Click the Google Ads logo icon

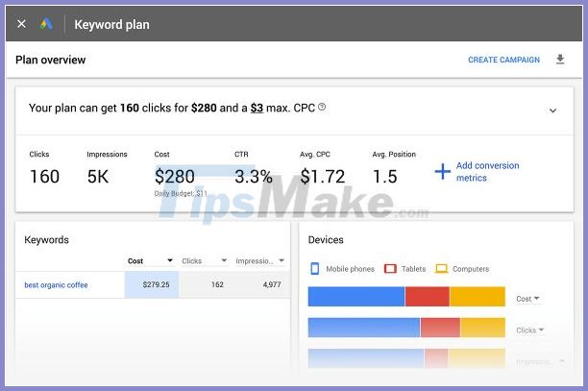pos(46,24)
